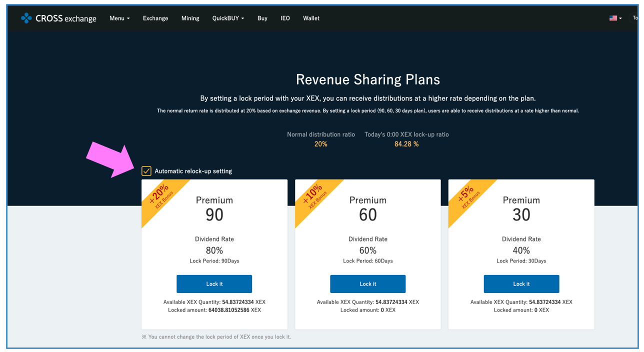Viewport: 644px width, 352px height.
Task: Click the +20% XEX Bonus ribbon
Action: click(161, 197)
